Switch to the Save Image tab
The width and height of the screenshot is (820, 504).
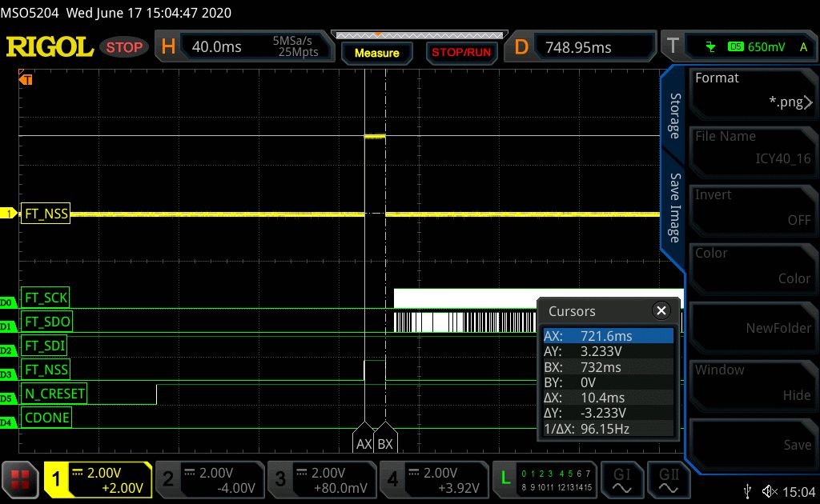point(674,207)
